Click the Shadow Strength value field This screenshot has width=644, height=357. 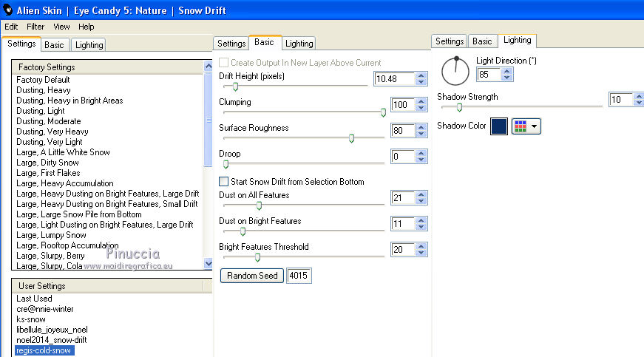[x=621, y=99]
